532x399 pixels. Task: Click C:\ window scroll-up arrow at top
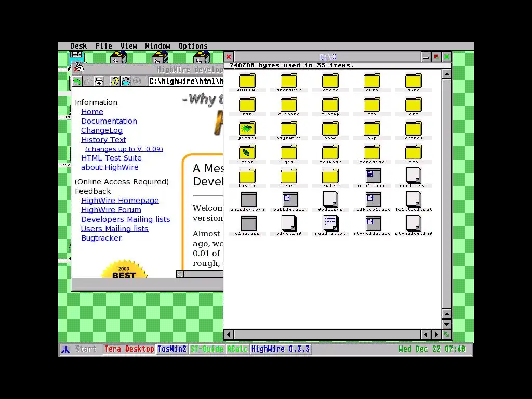446,74
